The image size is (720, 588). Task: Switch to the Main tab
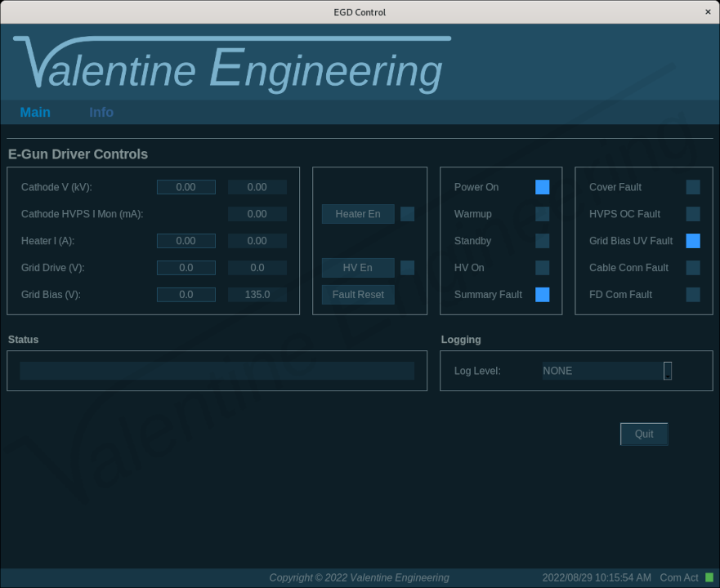[x=35, y=112]
